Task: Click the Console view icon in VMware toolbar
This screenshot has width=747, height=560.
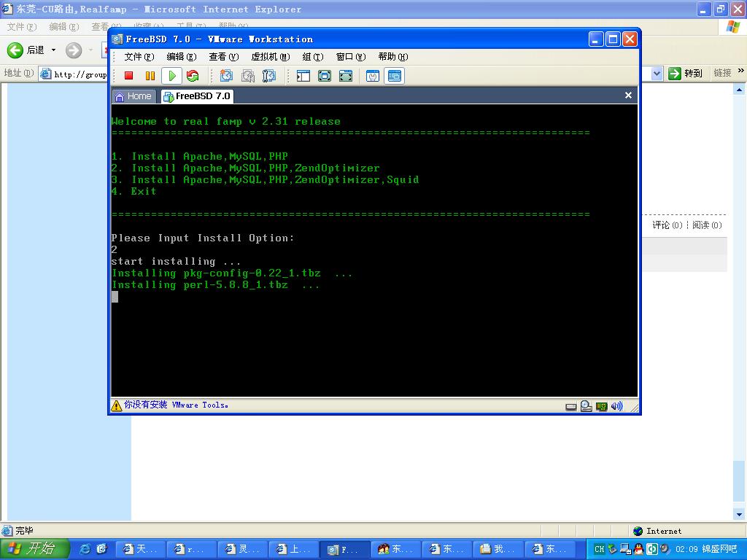Action: [395, 76]
